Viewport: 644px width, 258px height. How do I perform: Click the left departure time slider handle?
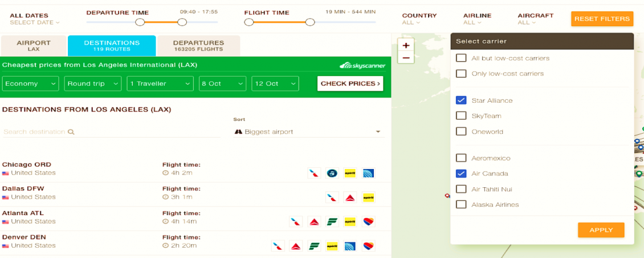pyautogui.click(x=140, y=22)
